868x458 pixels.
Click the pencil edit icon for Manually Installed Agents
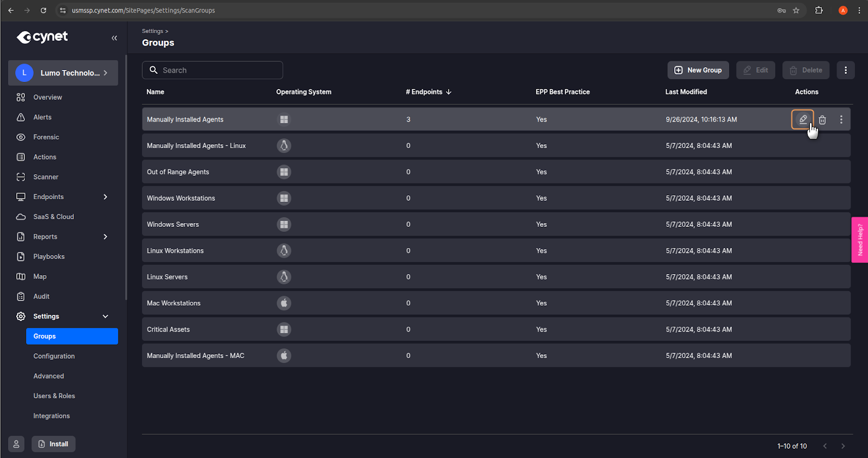(802, 119)
